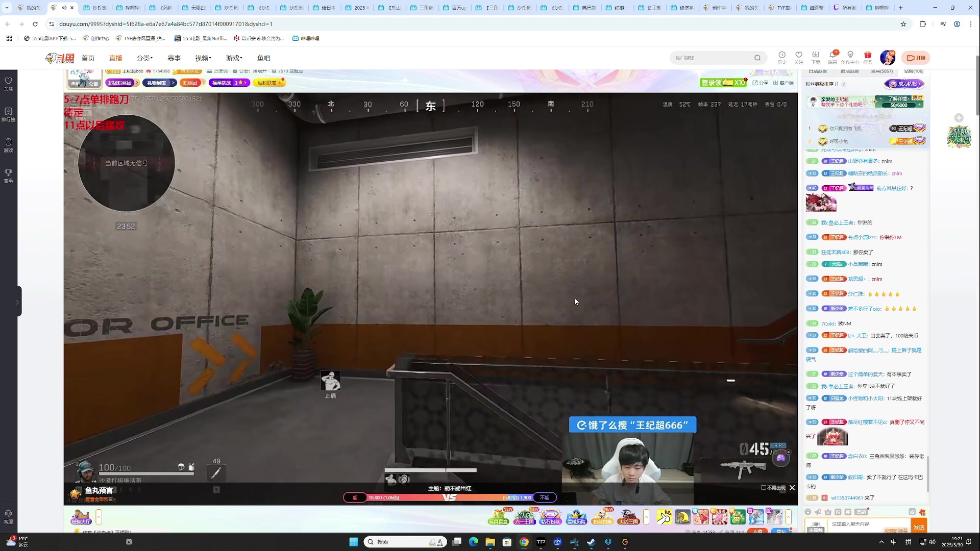This screenshot has height=551, width=980.
Task: Open the 玩具盲盒 activity icon
Action: (498, 517)
